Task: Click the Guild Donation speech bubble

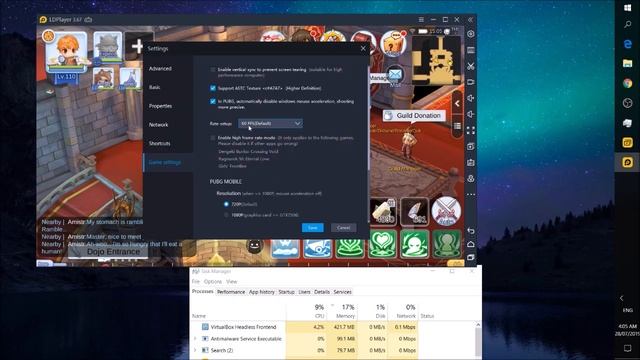Action: 414,116
